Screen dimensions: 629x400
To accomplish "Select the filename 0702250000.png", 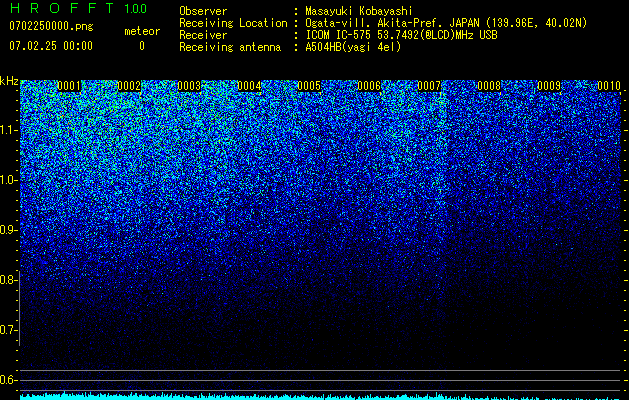I will [x=51, y=26].
